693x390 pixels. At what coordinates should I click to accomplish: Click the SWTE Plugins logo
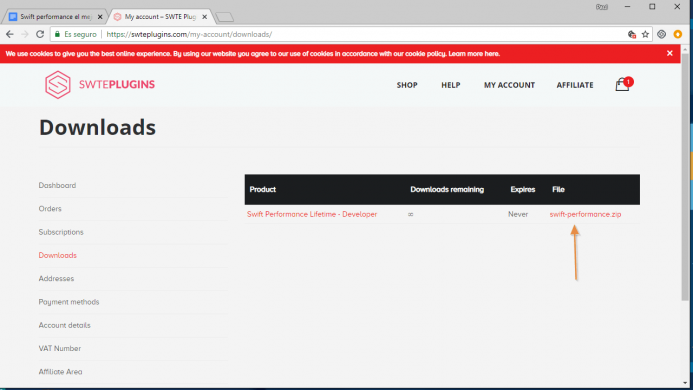100,84
